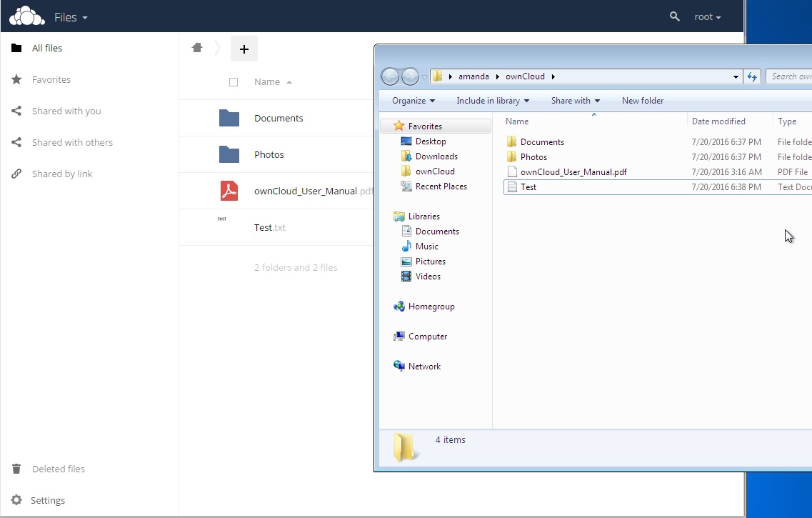Open Include in library dropdown
812x518 pixels.
[493, 101]
